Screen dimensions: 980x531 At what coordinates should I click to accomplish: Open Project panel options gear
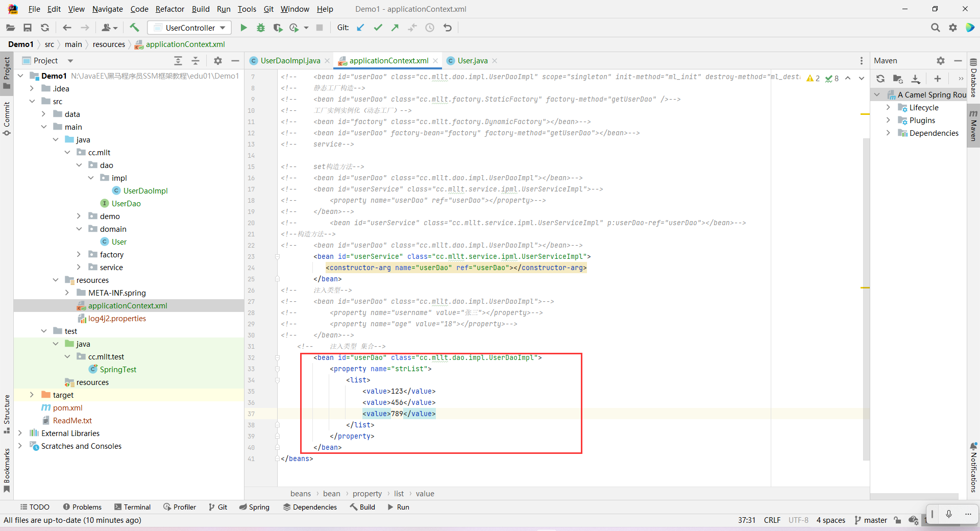coord(218,61)
